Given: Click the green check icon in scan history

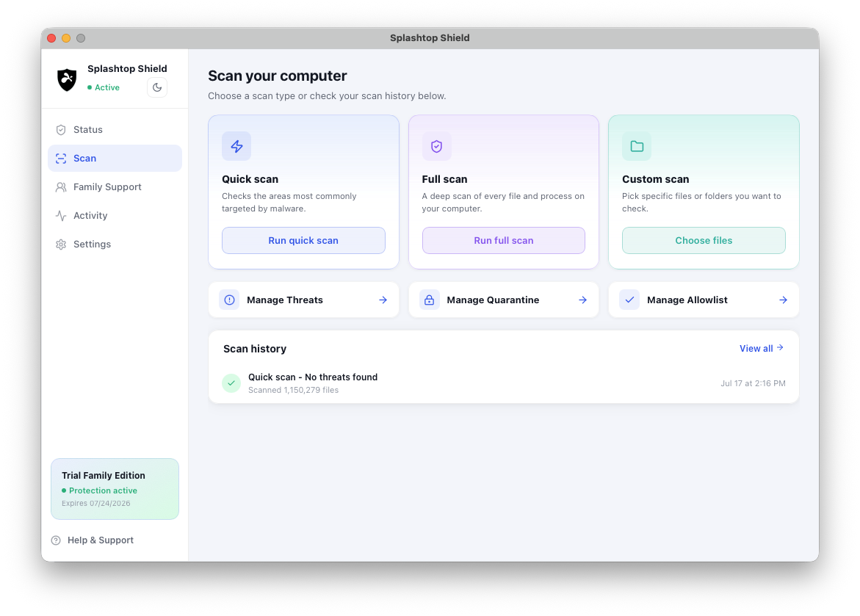Looking at the screenshot, I should coord(231,383).
